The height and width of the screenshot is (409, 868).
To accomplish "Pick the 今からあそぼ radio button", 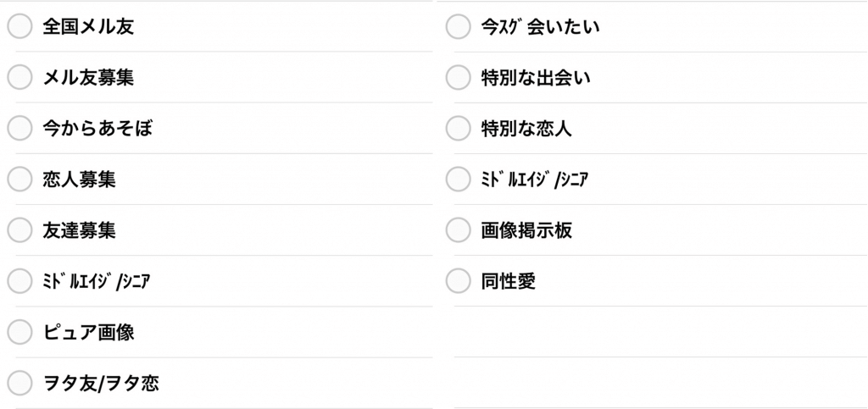I will tap(19, 128).
